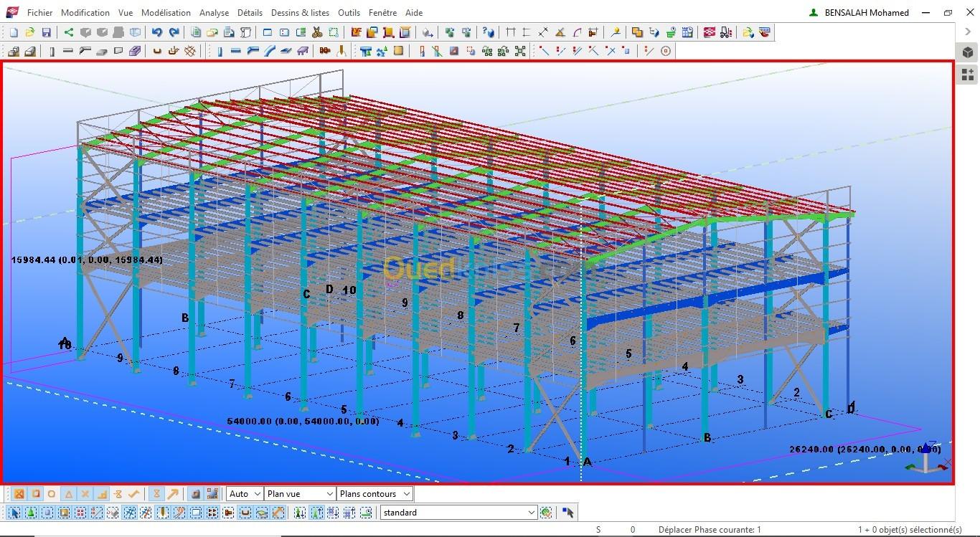Image resolution: width=980 pixels, height=537 pixels.
Task: Open the Plan vue dropdown
Action: click(300, 494)
